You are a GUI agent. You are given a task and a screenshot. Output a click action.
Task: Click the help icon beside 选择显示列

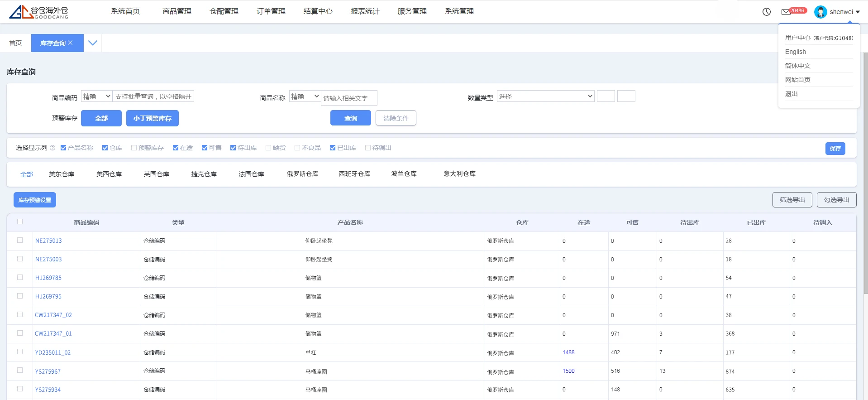pyautogui.click(x=52, y=148)
